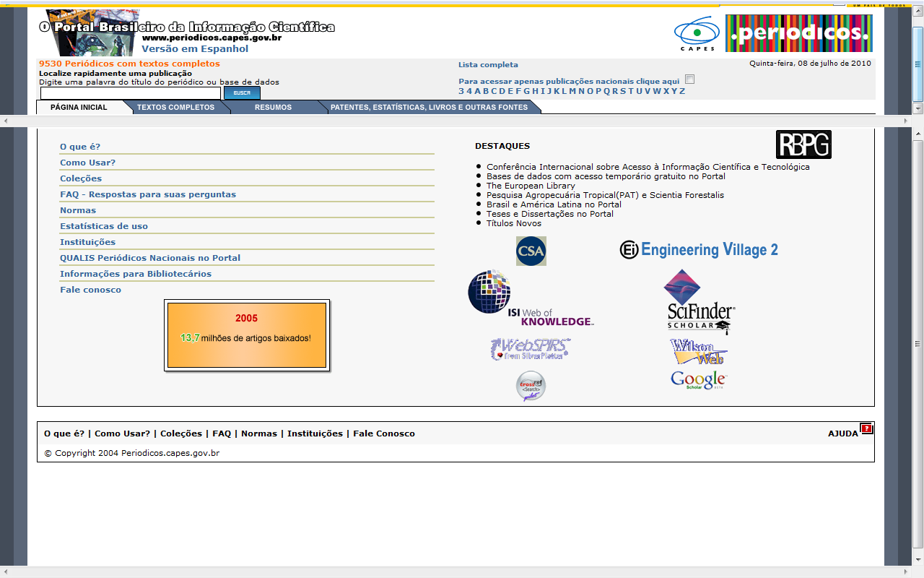Select letter Z in alphabet index
Screen dimensions: 924x578
(x=682, y=91)
